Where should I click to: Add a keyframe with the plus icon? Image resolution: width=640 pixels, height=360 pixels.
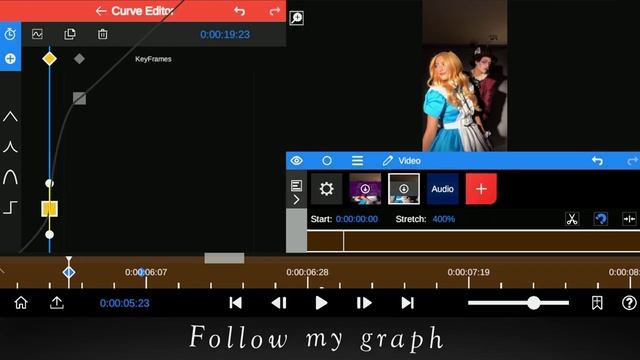click(10, 58)
